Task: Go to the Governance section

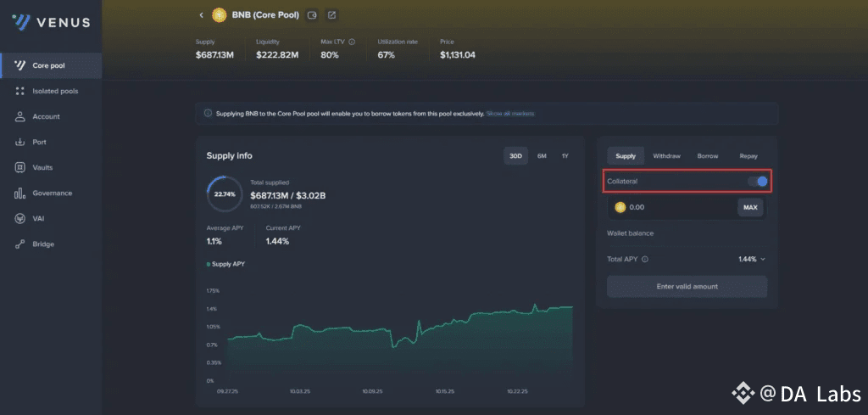Action: [51, 193]
